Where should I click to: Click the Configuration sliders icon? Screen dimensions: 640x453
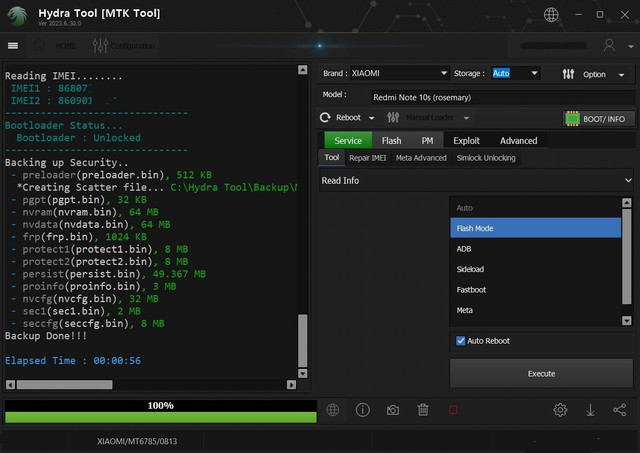[x=100, y=46]
